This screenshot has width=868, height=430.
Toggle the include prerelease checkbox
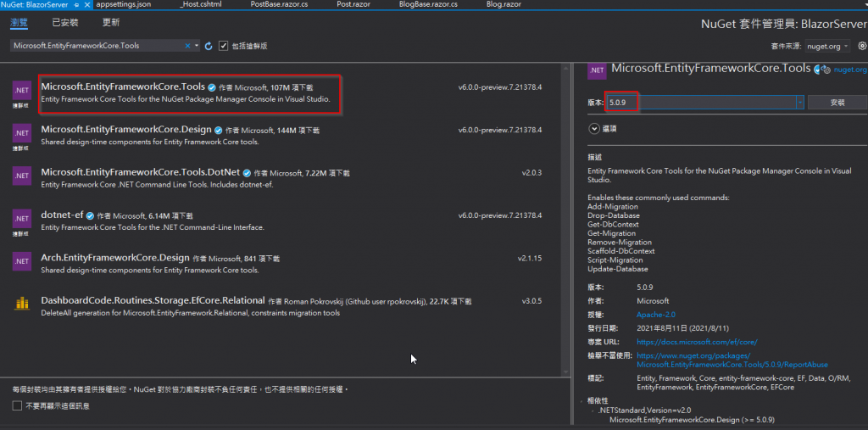coord(224,46)
